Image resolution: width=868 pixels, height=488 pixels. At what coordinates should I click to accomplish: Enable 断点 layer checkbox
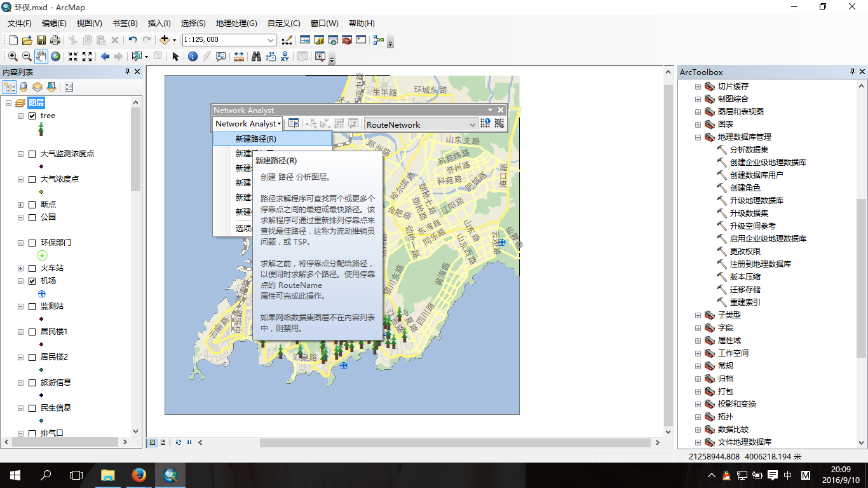pyautogui.click(x=32, y=205)
